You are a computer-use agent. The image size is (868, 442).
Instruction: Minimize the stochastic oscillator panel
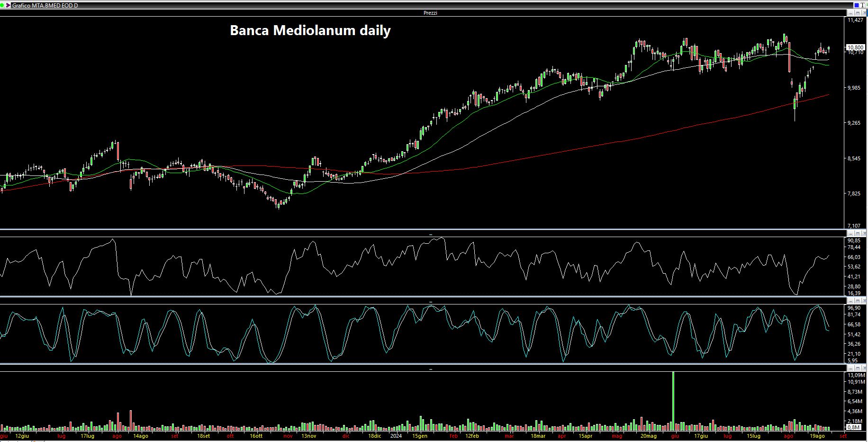[x=850, y=301]
